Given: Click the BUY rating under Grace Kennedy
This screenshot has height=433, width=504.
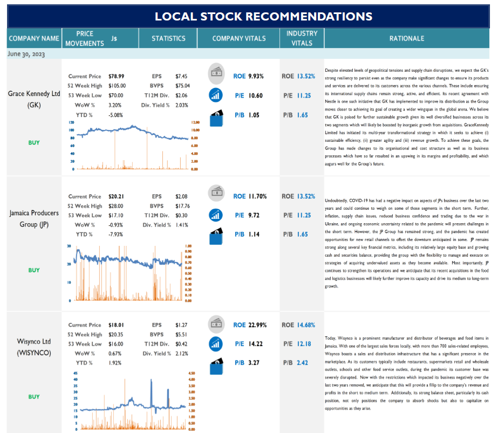Looking at the screenshot, I should tap(34, 142).
